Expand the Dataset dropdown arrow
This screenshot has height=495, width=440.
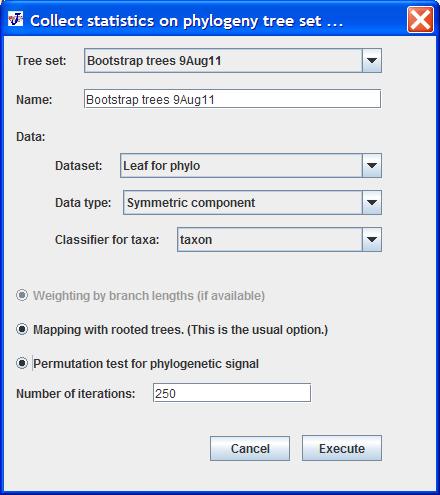[372, 166]
